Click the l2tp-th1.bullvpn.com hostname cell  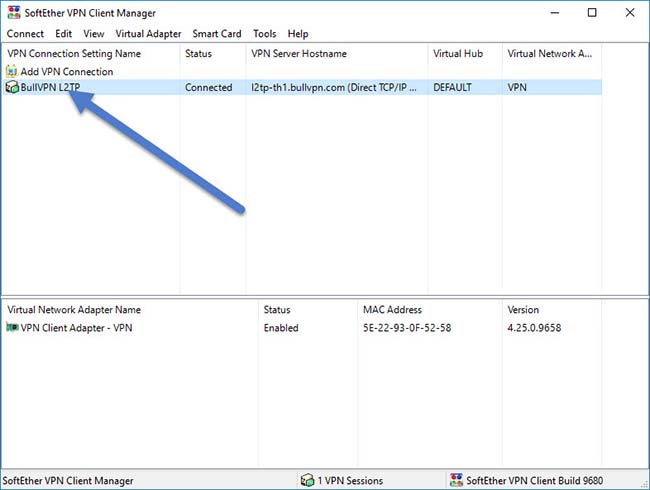pyautogui.click(x=334, y=87)
